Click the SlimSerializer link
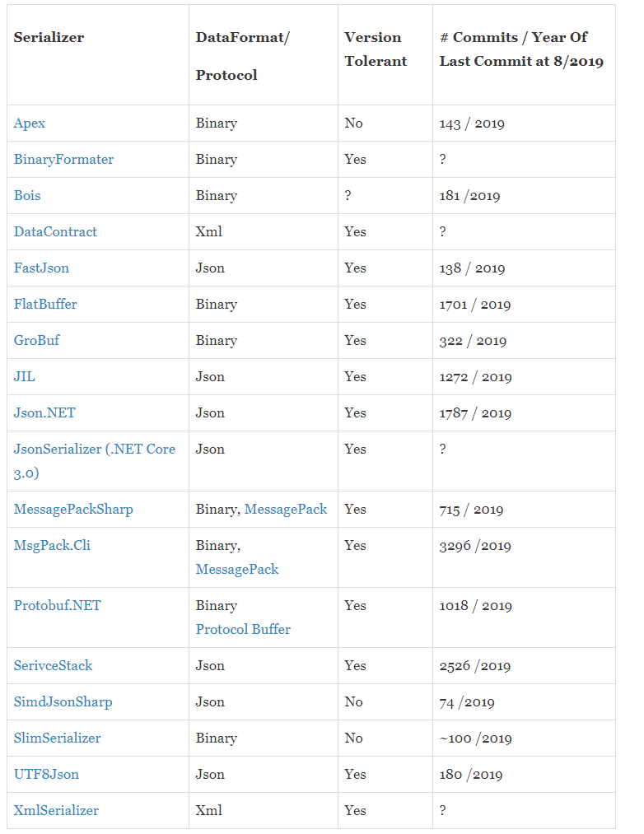The width and height of the screenshot is (644, 834). click(57, 738)
